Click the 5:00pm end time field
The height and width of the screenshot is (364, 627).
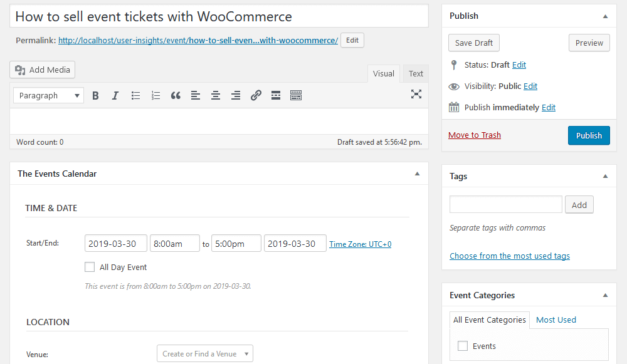(236, 243)
